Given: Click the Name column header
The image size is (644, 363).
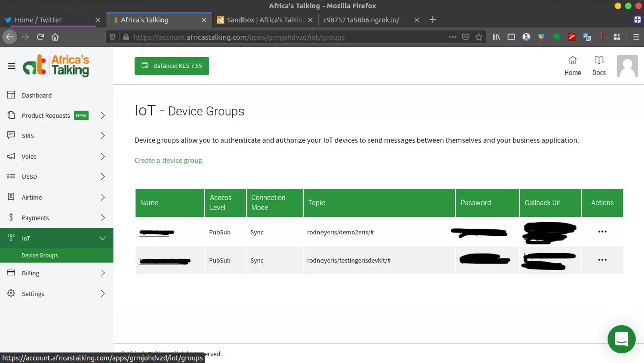Looking at the screenshot, I should [x=170, y=203].
